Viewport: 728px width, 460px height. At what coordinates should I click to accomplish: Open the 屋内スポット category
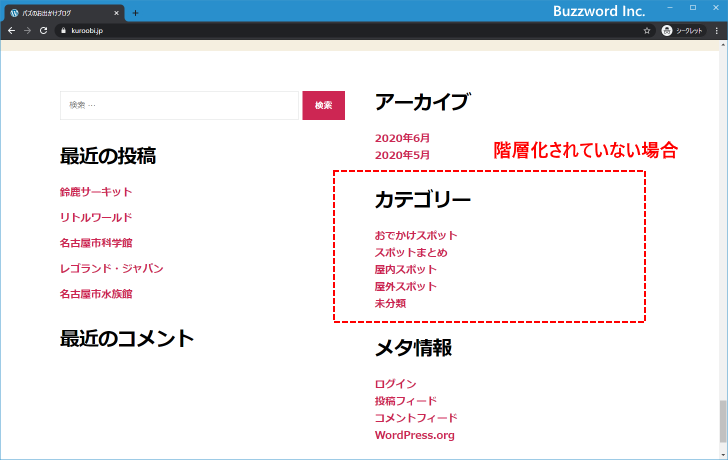(406, 269)
